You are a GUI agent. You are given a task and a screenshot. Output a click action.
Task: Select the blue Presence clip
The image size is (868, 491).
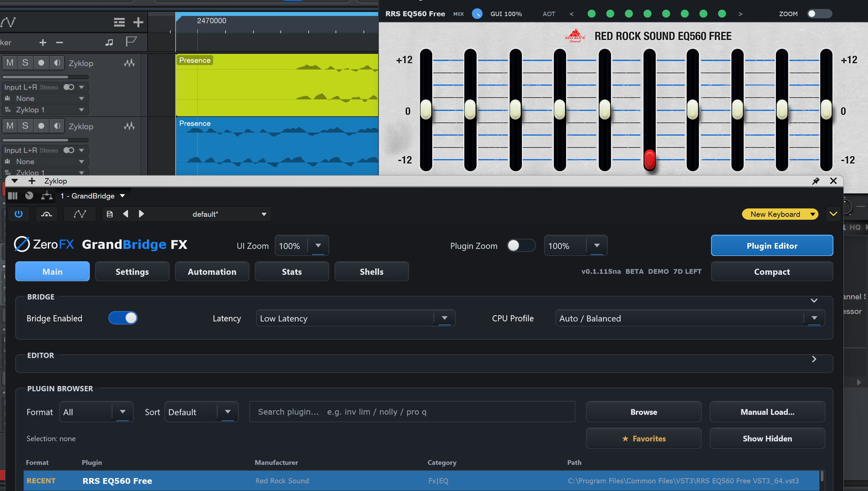pos(277,146)
